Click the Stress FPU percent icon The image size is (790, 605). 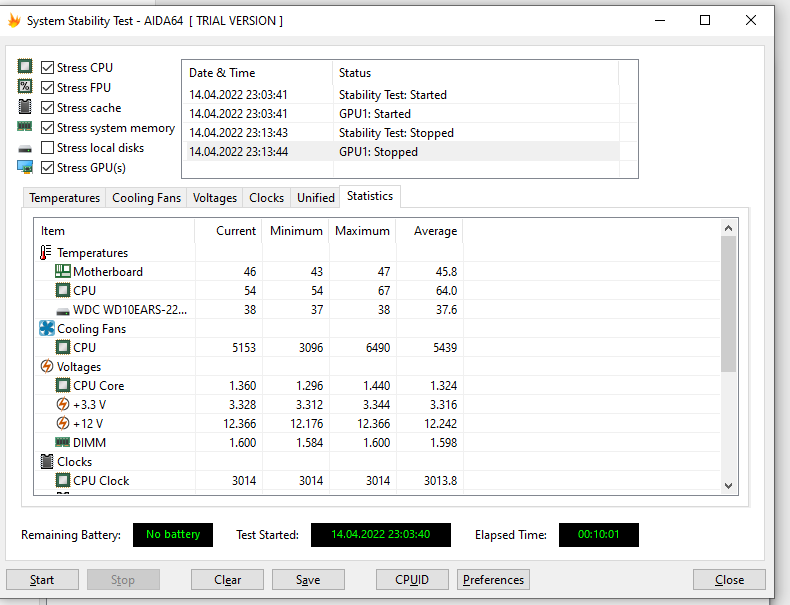click(x=25, y=87)
